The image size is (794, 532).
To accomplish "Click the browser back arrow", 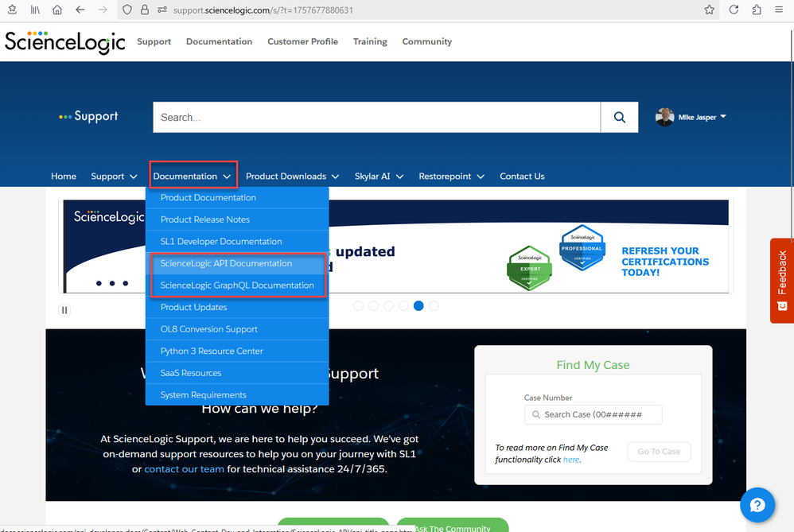I will pyautogui.click(x=80, y=10).
